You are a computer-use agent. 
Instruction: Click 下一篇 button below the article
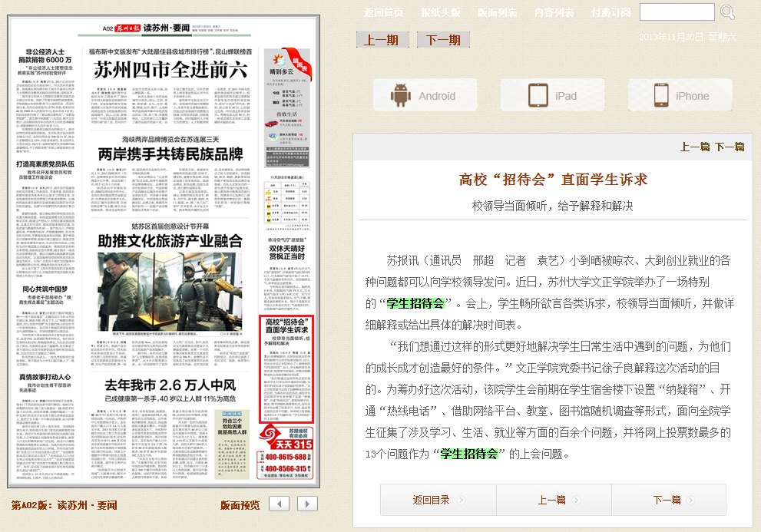click(667, 500)
